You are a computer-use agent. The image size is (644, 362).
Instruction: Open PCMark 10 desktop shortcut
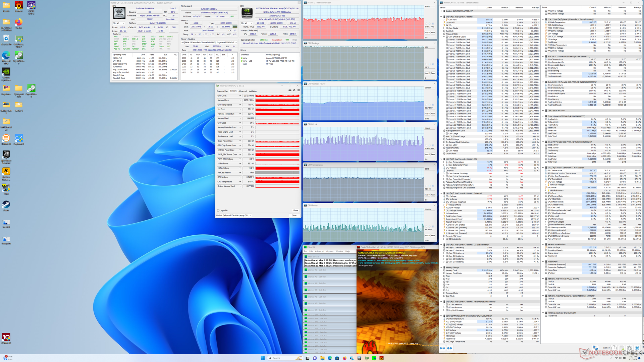coord(6,339)
